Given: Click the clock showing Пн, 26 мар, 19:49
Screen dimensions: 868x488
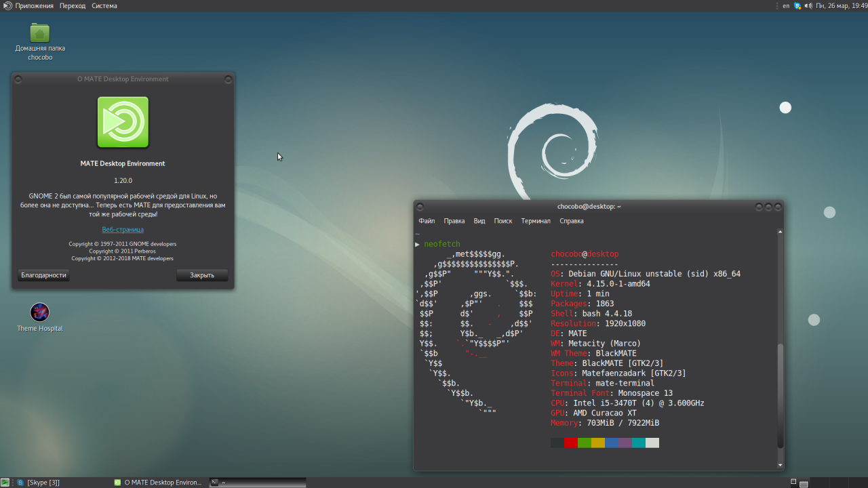Looking at the screenshot, I should point(842,5).
